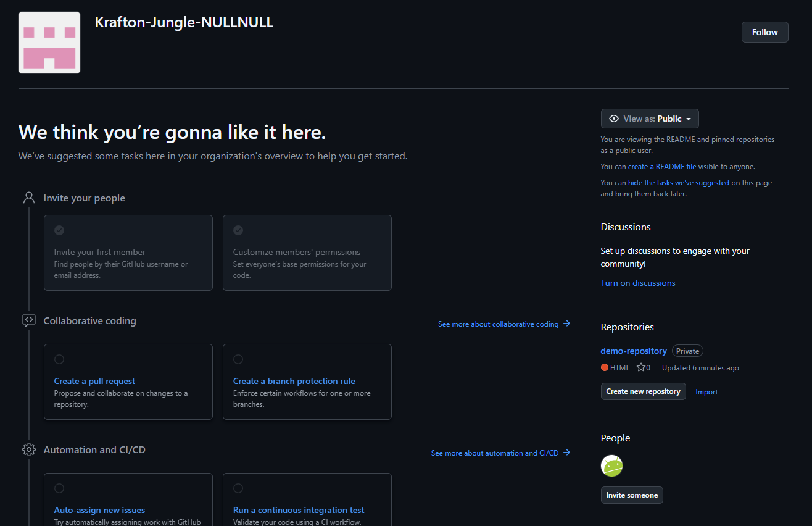This screenshot has height=526, width=812.
Task: Toggle circle on Create a branch protection rule
Action: pos(238,359)
